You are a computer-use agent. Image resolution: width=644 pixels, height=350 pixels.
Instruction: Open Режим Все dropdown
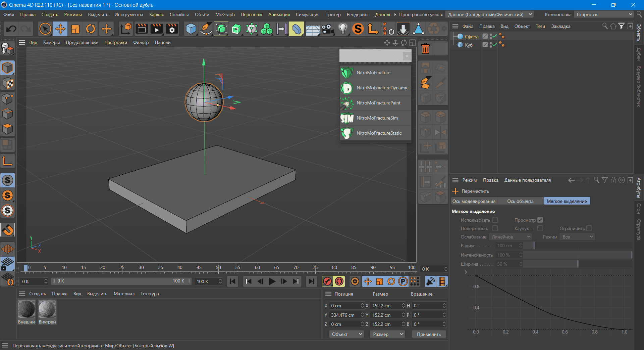coord(578,237)
